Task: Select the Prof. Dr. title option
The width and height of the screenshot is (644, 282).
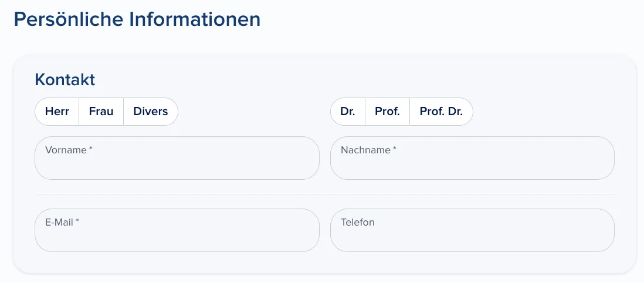Action: tap(441, 112)
